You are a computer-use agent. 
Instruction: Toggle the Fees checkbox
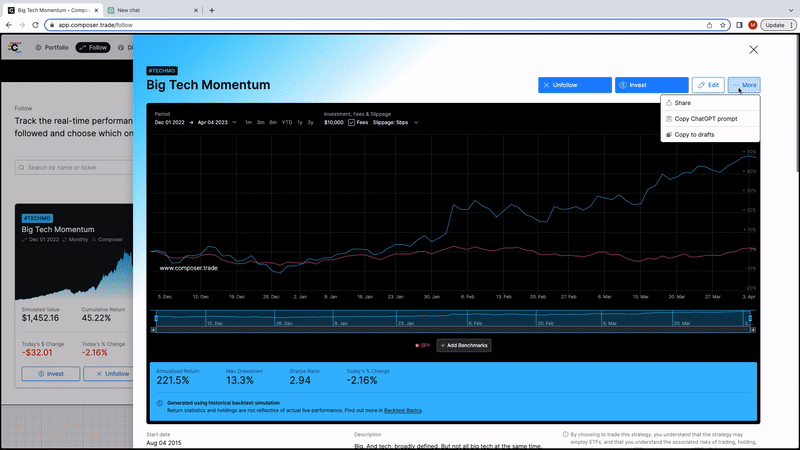point(352,122)
